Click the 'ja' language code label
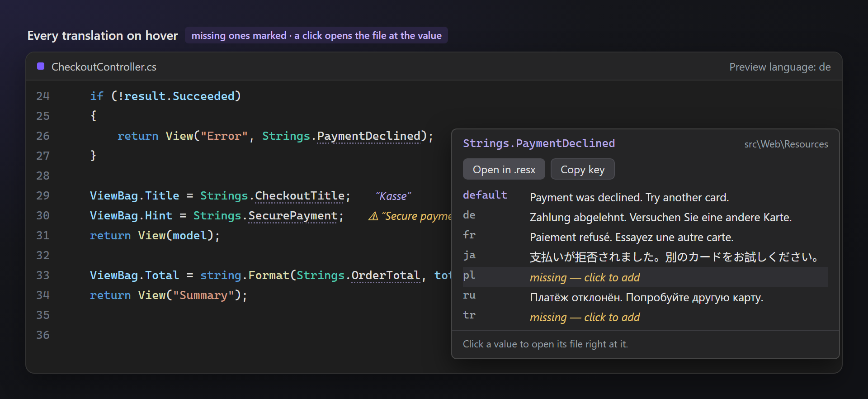Screen dimensions: 868x399 (469, 255)
